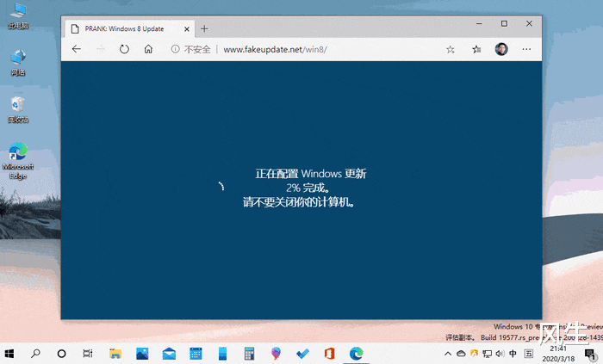Go back using the browser back arrow
603x364 pixels.
coord(77,49)
